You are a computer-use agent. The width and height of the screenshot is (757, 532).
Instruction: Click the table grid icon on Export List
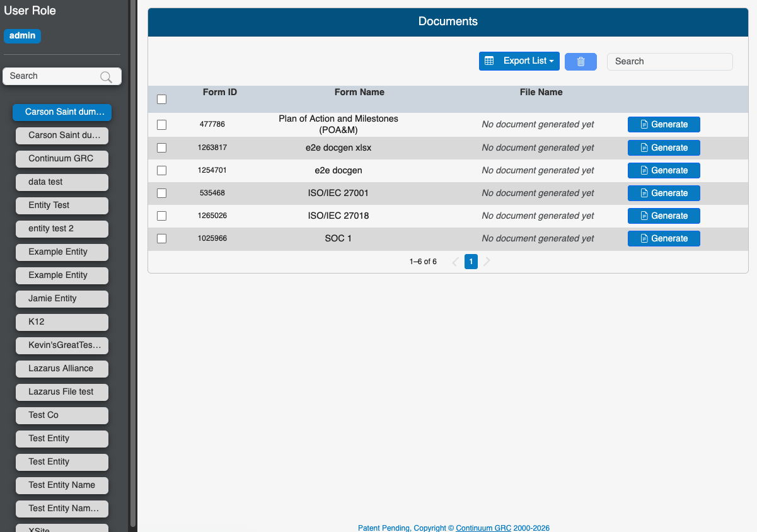(x=489, y=61)
